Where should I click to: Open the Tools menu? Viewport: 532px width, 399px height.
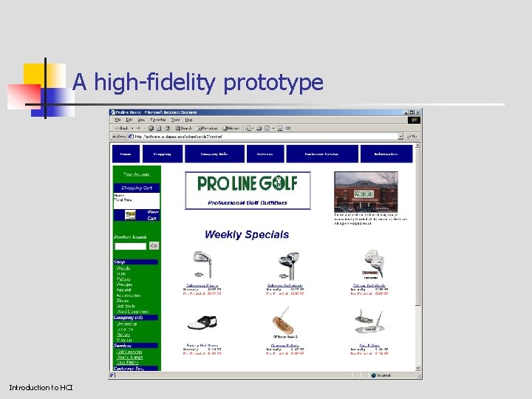175,120
